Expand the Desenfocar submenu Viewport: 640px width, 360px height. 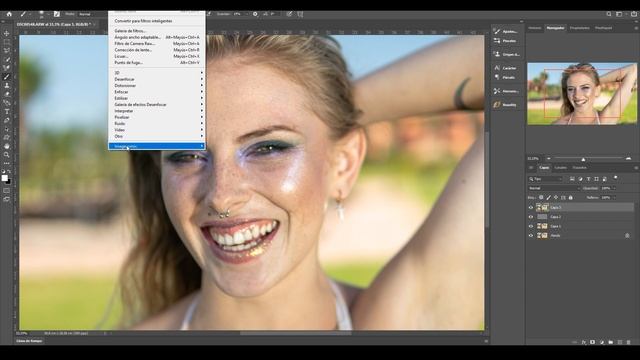[x=157, y=79]
